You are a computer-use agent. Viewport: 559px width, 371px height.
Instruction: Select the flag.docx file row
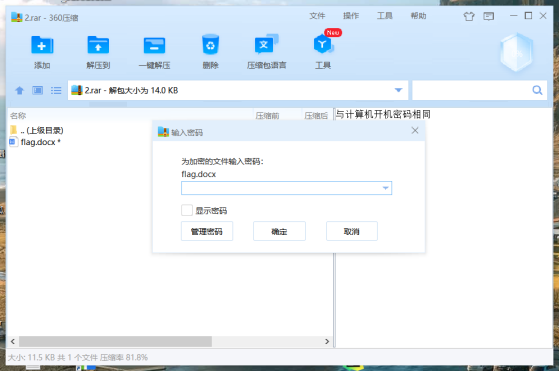(x=170, y=142)
